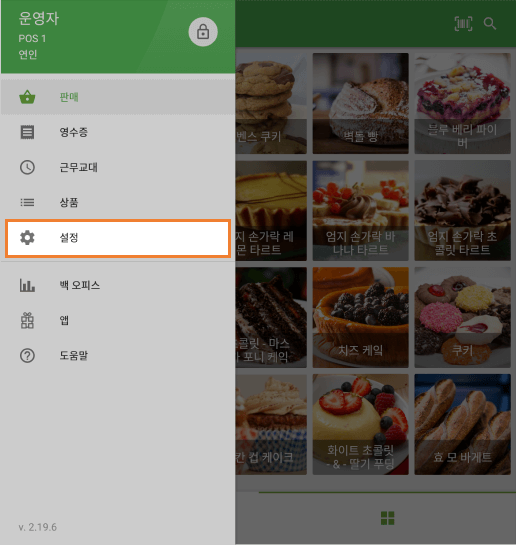Select the 엄지 손가락 초콜릿 타르트 tile

pyautogui.click(x=462, y=210)
